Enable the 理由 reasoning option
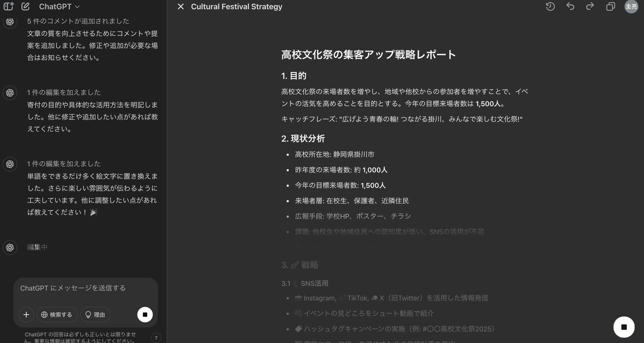 [96, 315]
